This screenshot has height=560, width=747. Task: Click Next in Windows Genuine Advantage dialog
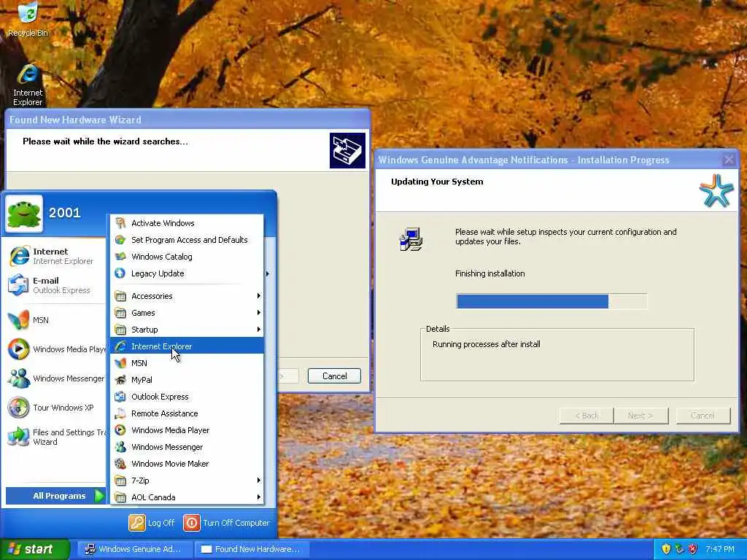[641, 416]
